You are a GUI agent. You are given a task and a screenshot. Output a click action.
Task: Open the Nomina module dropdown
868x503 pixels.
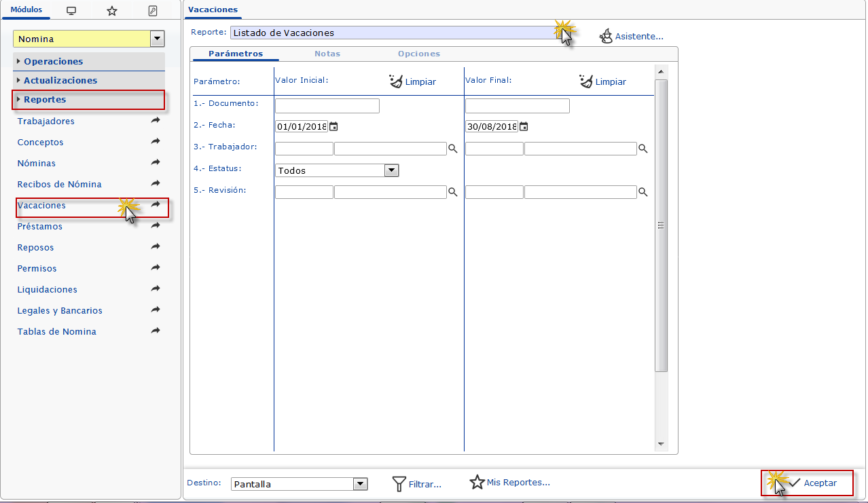158,39
